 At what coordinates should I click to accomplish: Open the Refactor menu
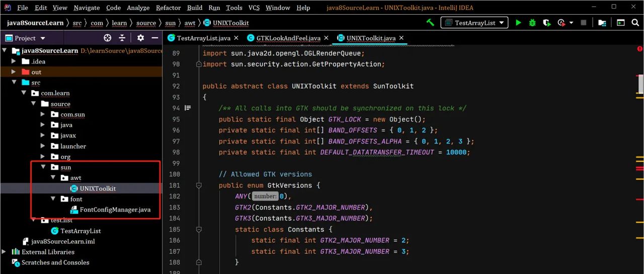[168, 8]
